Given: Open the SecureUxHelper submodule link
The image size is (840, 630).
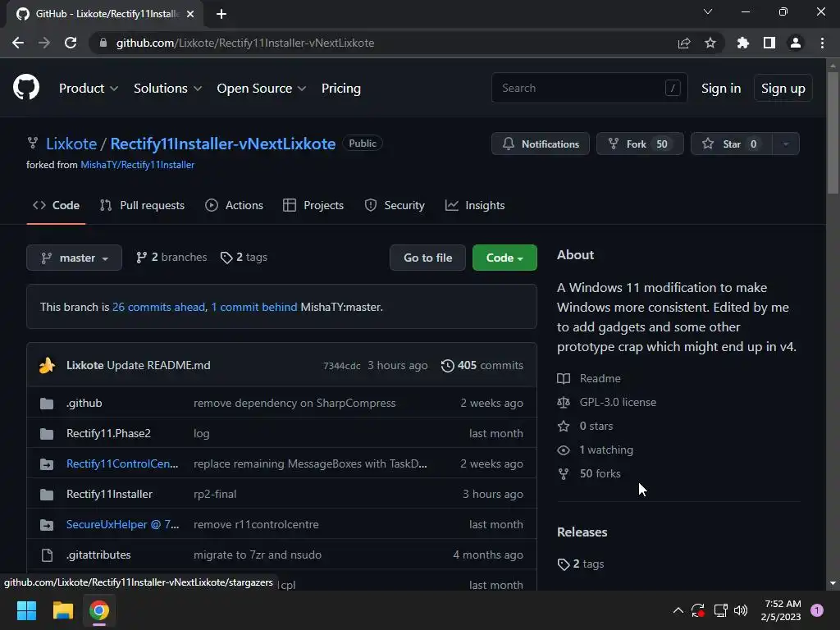Looking at the screenshot, I should click(x=123, y=524).
